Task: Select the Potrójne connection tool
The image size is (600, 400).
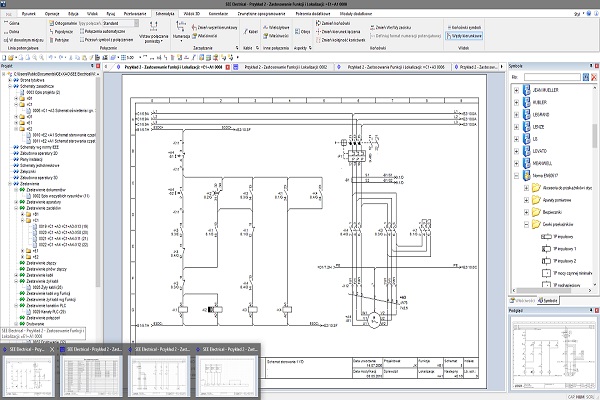Action: click(59, 40)
